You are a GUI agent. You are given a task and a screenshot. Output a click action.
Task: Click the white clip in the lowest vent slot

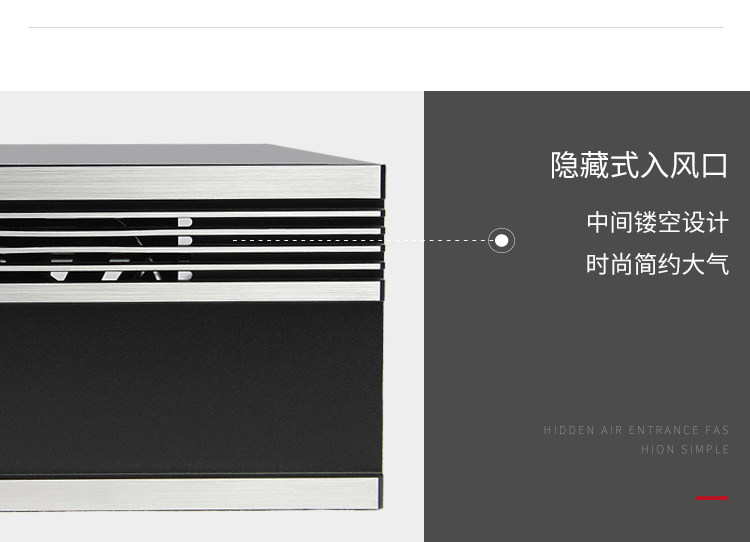click(185, 275)
